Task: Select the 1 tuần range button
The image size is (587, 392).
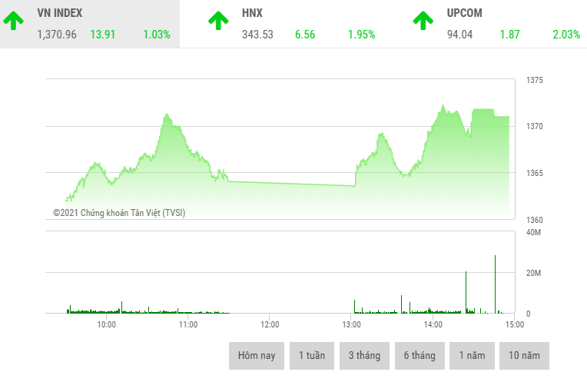Action: coord(312,356)
